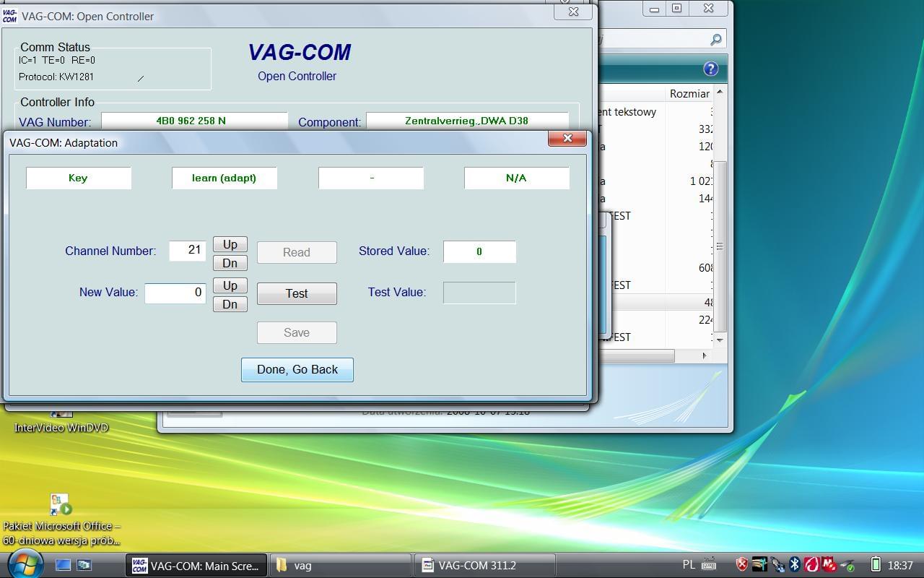924x578 pixels.
Task: Open Pakiet Microsoft Office desktop shortcut
Action: (61, 519)
